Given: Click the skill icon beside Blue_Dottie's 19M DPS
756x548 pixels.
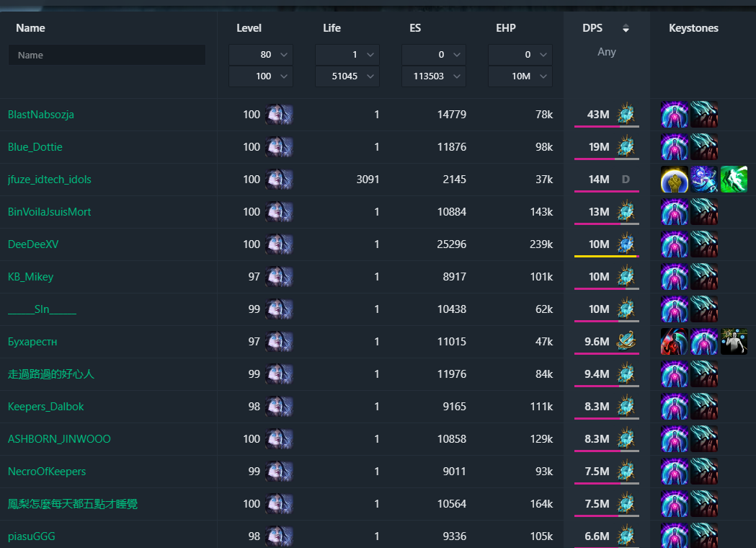Looking at the screenshot, I should click(x=626, y=146).
